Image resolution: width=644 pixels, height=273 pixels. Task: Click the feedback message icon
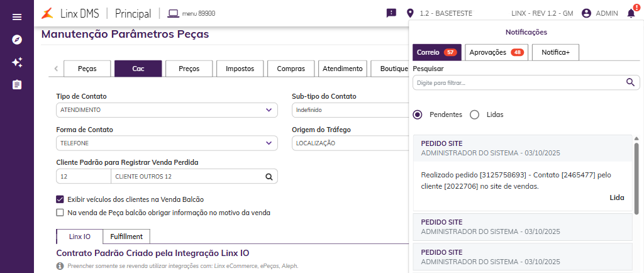click(391, 13)
